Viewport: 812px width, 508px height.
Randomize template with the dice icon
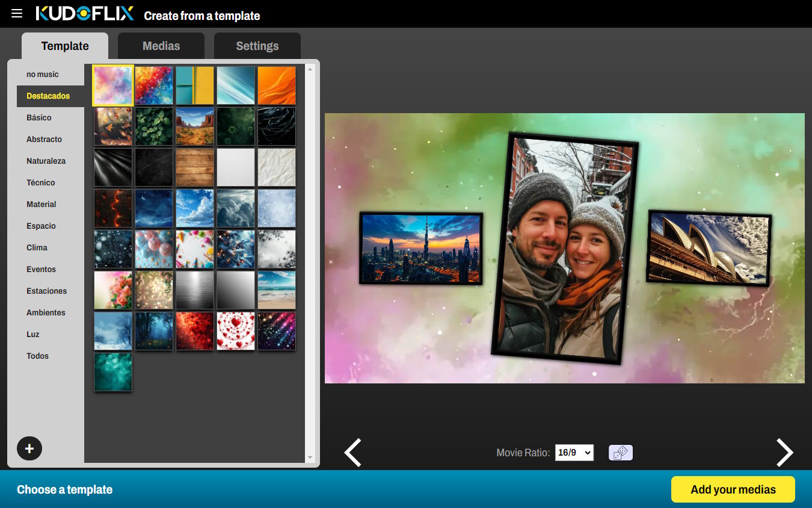pos(621,453)
